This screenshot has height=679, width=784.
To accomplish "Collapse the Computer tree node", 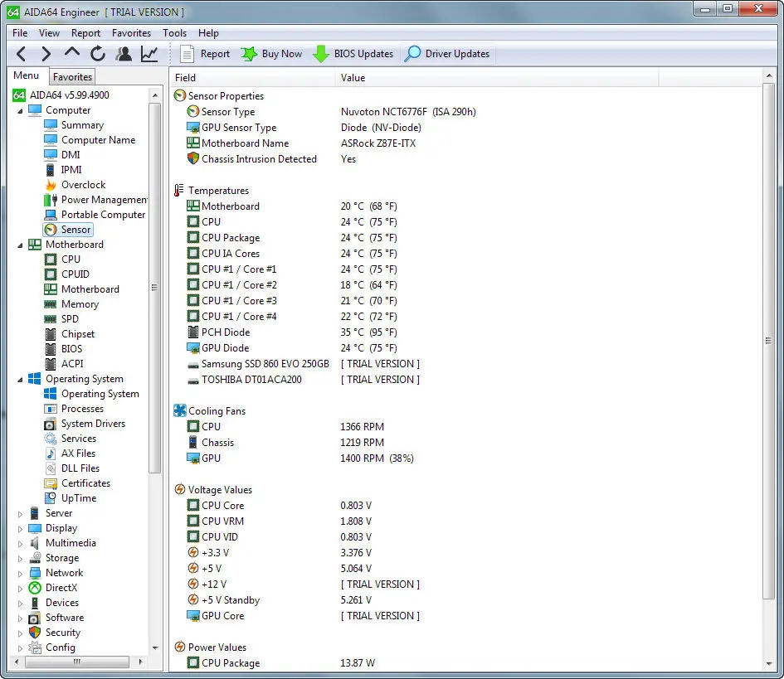I will 20,111.
